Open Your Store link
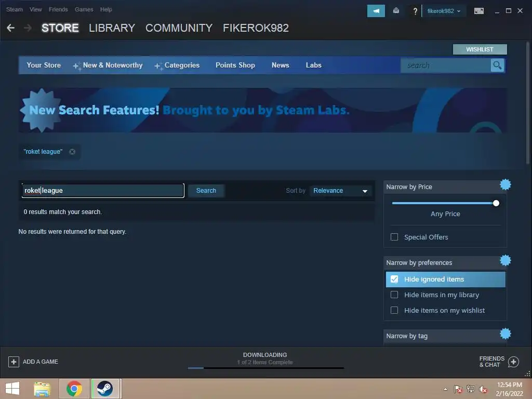This screenshot has width=532, height=399. coord(44,65)
